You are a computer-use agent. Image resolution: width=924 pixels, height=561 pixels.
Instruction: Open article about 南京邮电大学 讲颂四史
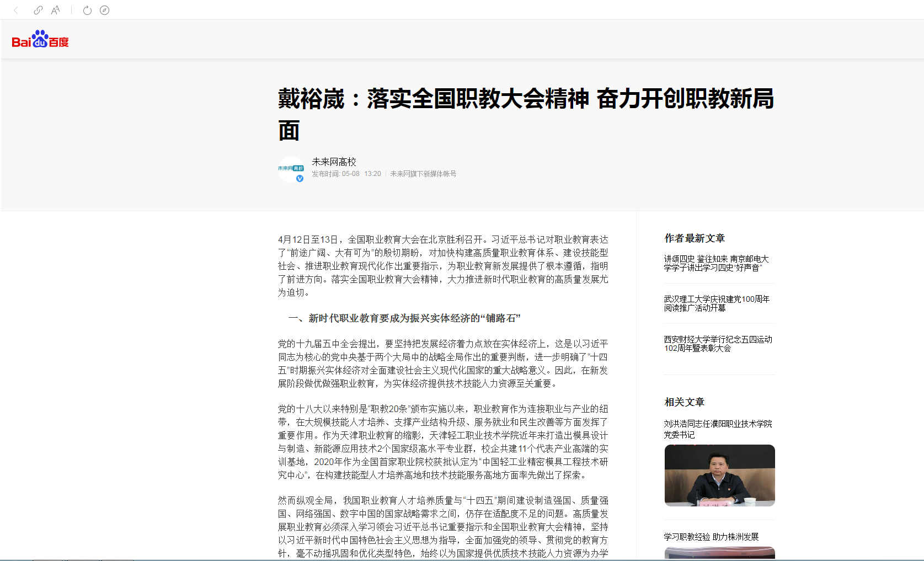pos(716,263)
